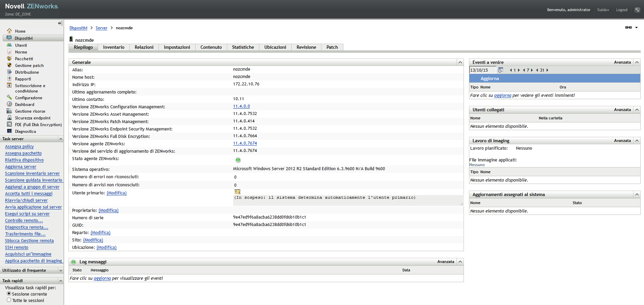Click the link chain icon at top right
The height and width of the screenshot is (305, 644).
628,28
